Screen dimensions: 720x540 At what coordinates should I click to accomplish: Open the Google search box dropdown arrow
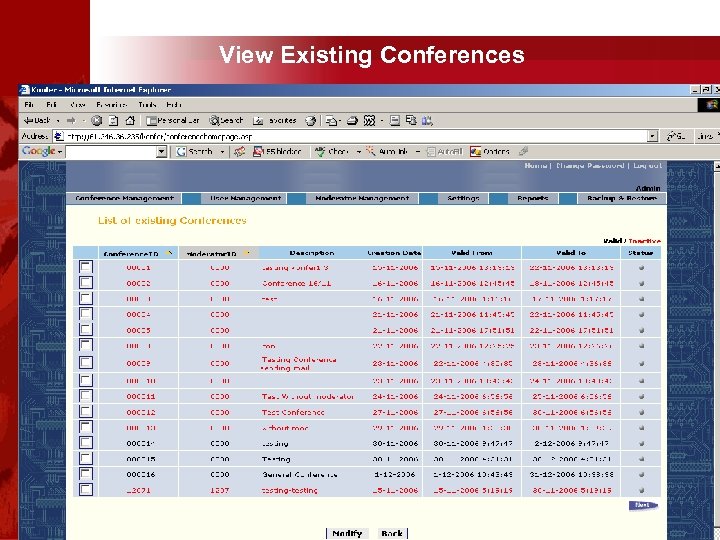pyautogui.click(x=161, y=152)
